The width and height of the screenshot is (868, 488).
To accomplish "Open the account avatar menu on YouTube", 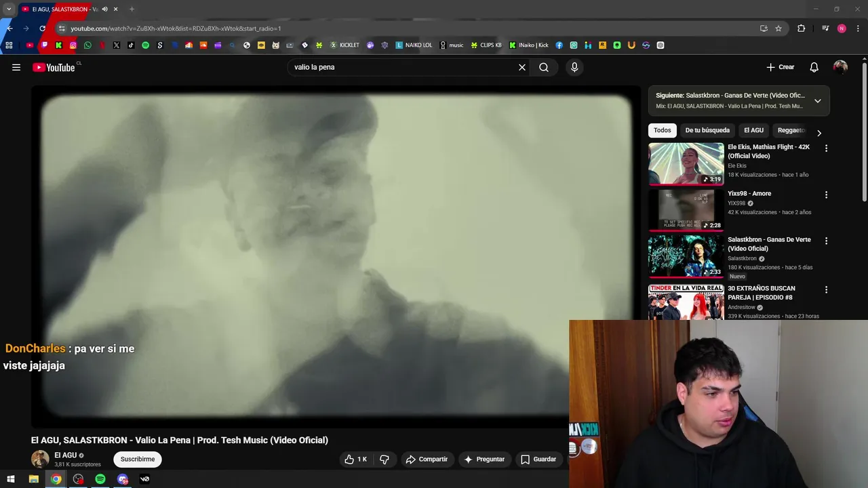I will coord(840,67).
